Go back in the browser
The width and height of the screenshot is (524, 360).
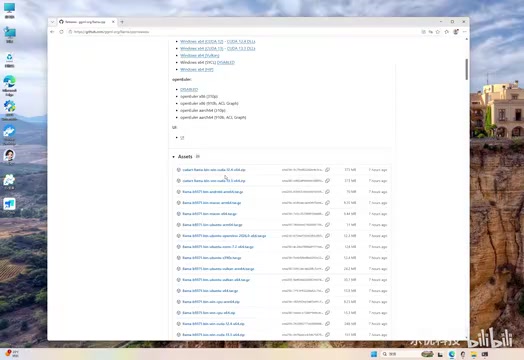(x=52, y=32)
